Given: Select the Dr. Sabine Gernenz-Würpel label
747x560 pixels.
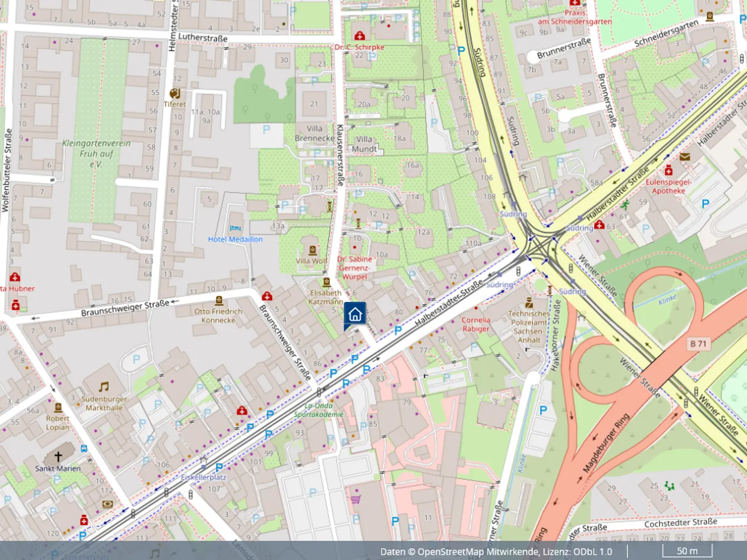Looking at the screenshot, I should coord(355,268).
